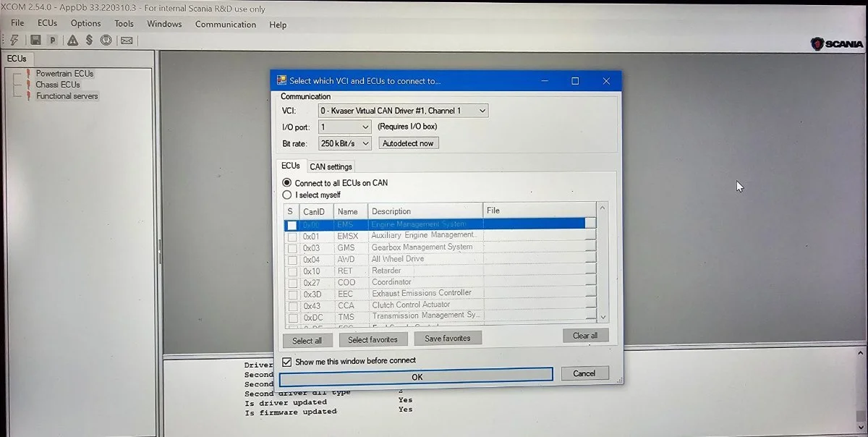
Task: Click the CanID column header
Action: pyautogui.click(x=316, y=211)
